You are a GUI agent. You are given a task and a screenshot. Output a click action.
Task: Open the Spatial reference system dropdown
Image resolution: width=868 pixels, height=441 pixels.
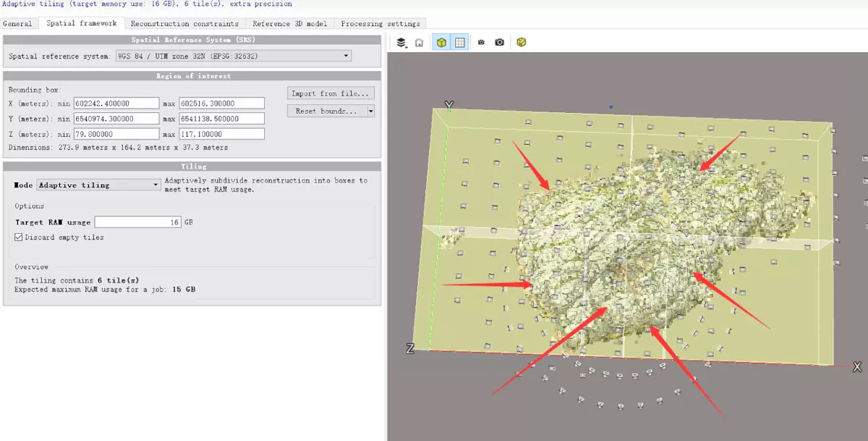(233, 56)
